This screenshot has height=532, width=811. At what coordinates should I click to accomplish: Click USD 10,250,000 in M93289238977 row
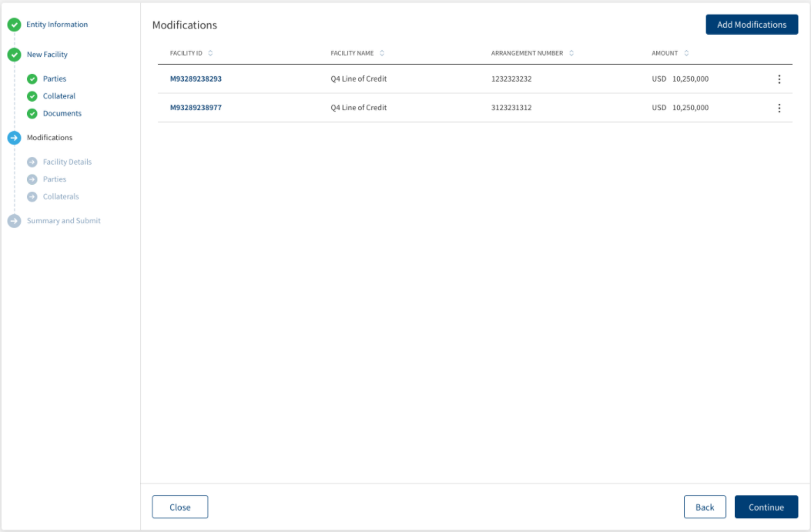coord(680,108)
